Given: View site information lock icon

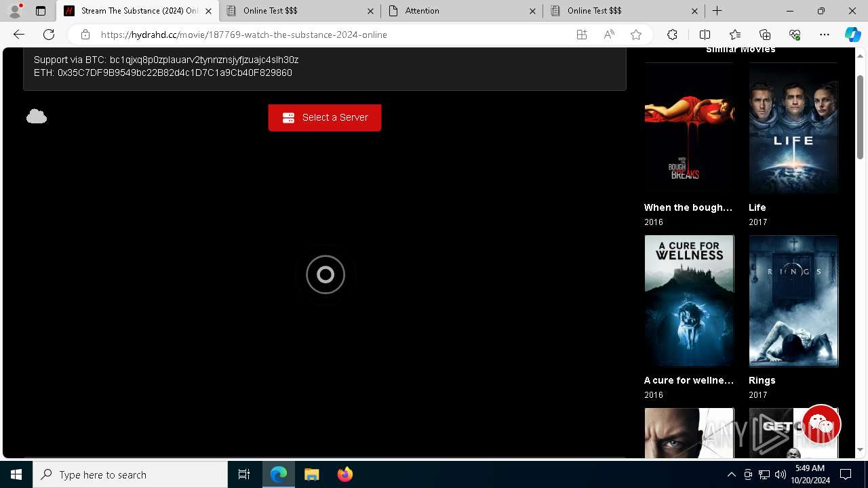Looking at the screenshot, I should coord(85,35).
